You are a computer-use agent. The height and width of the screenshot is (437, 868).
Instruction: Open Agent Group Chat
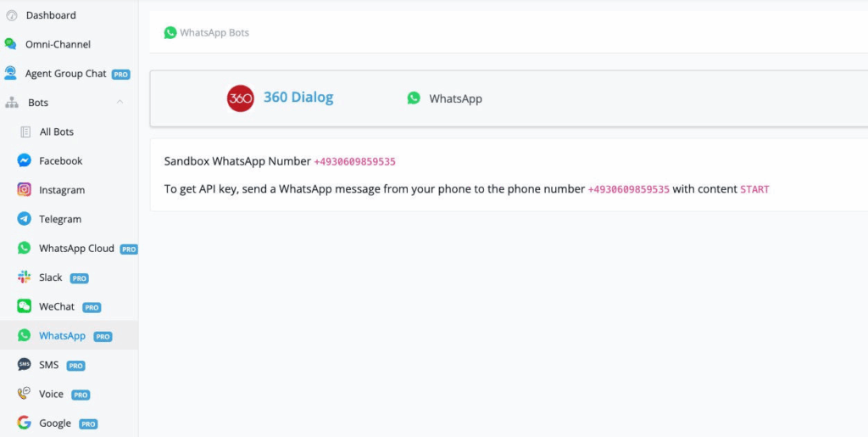pyautogui.click(x=65, y=74)
